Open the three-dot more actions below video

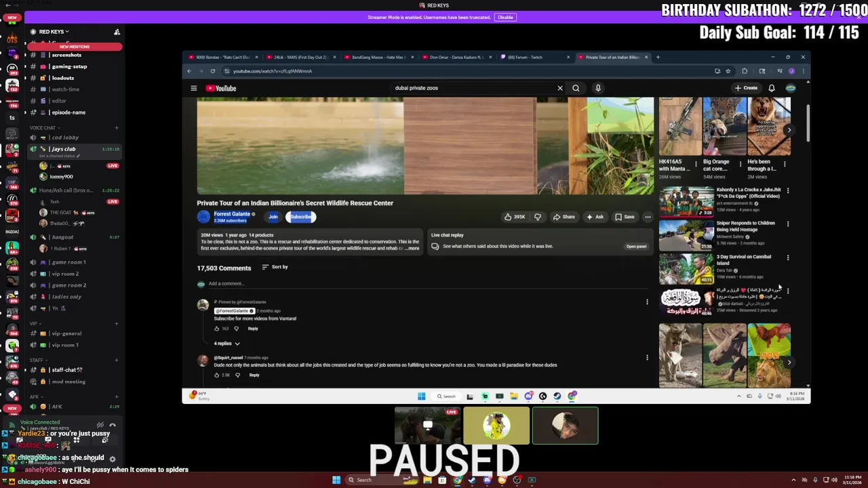[x=648, y=217]
